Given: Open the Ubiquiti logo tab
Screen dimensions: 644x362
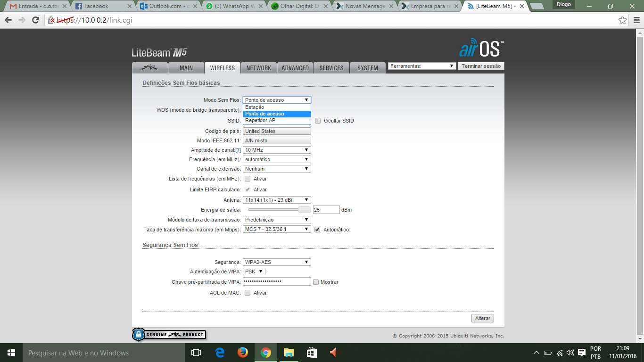Looking at the screenshot, I should [150, 68].
